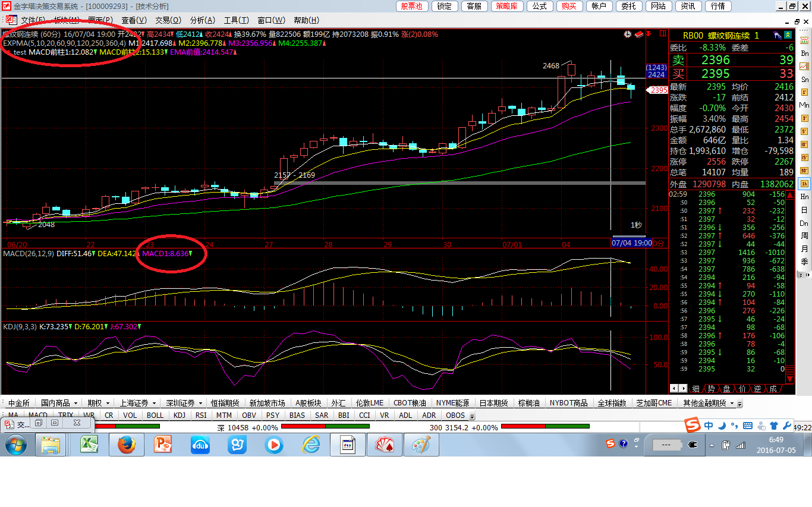This screenshot has width=812, height=507.
Task: Click the green double-arrow icon beside RB00
Action: 788,36
